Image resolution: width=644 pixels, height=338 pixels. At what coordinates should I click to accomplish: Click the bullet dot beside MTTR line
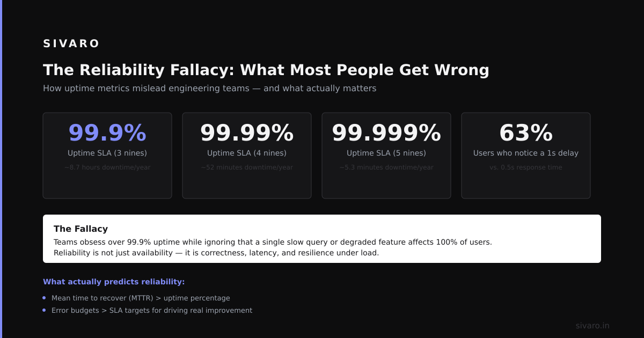click(44, 298)
